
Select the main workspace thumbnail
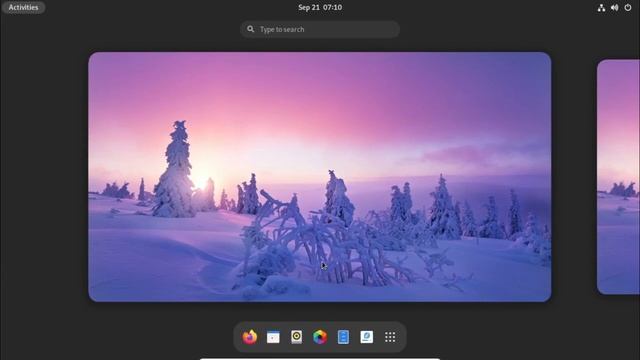320,177
